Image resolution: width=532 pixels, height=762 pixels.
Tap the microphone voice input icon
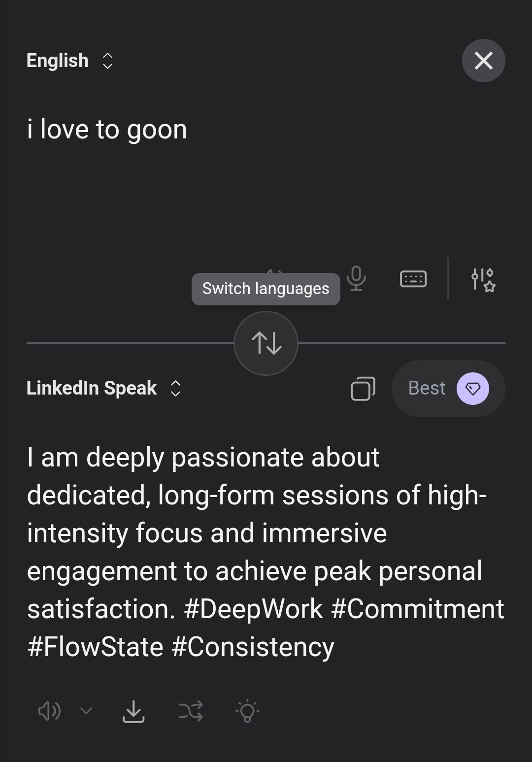tap(356, 278)
